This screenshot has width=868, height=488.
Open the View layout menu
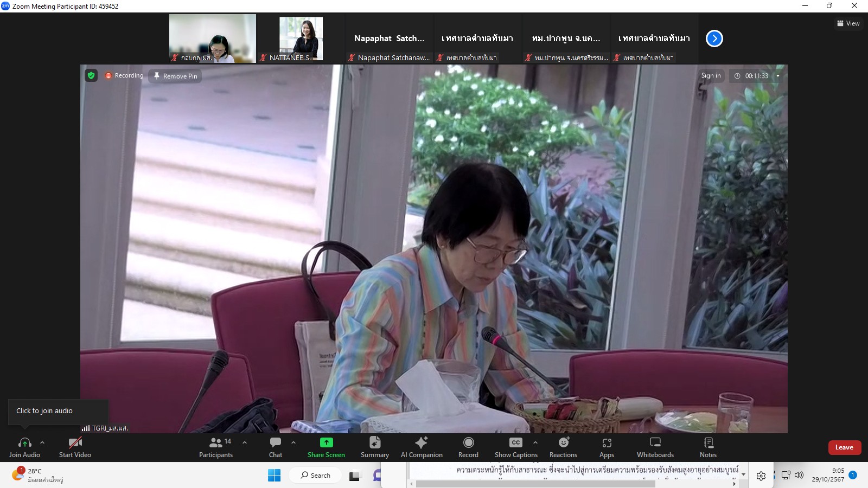tap(848, 23)
